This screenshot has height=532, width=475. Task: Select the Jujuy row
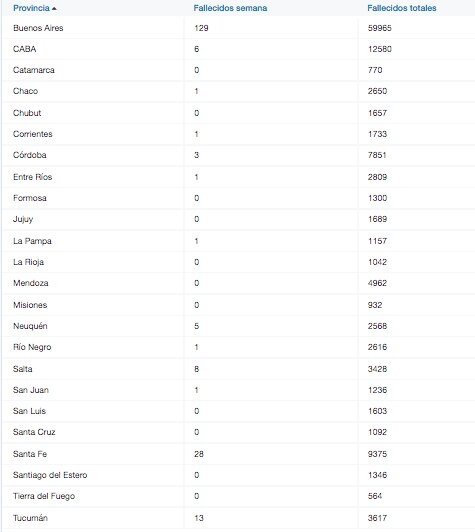click(x=239, y=219)
